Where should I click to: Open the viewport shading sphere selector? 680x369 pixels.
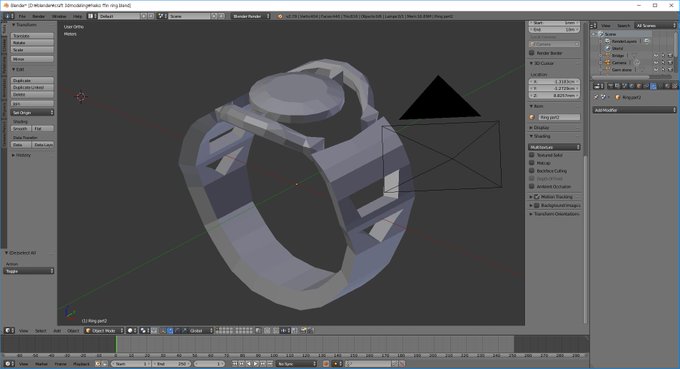point(131,330)
